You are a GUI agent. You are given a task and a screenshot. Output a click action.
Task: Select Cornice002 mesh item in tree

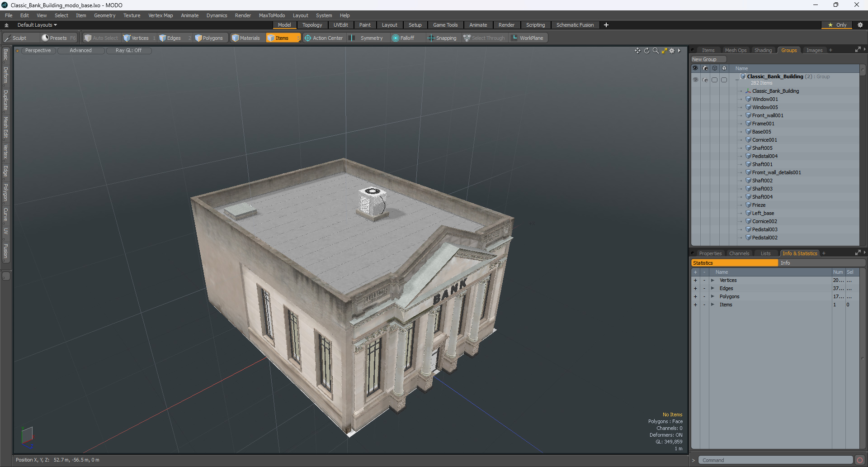(764, 221)
